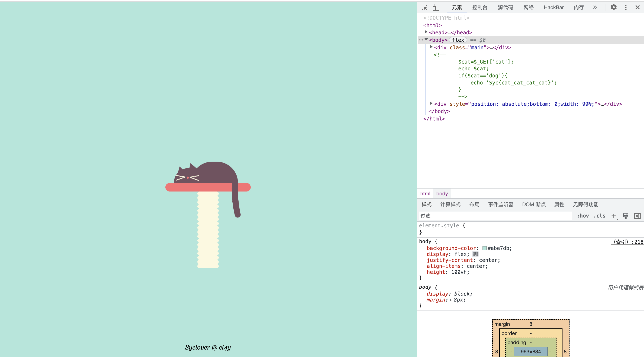Collapse the body element node
This screenshot has height=357, width=644.
coord(426,39)
